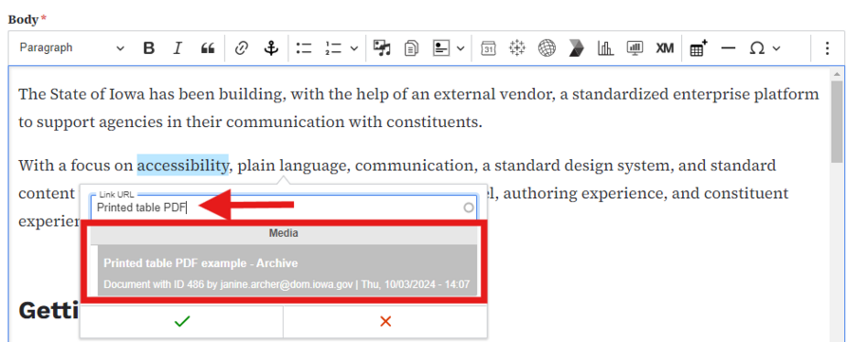Insert a block quote
This screenshot has width=868, height=342.
point(208,48)
